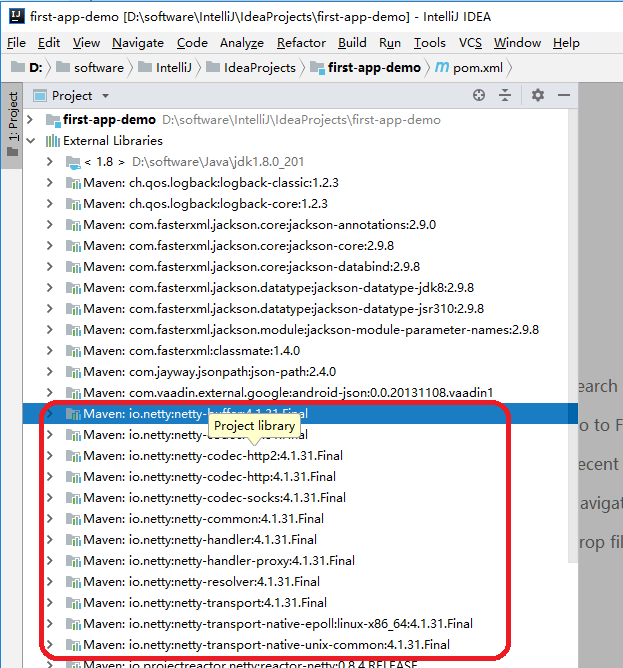Screen dimensions: 623x668
Task: Click library icon of logback-classic:1.2.3
Action: pyautogui.click(x=73, y=183)
